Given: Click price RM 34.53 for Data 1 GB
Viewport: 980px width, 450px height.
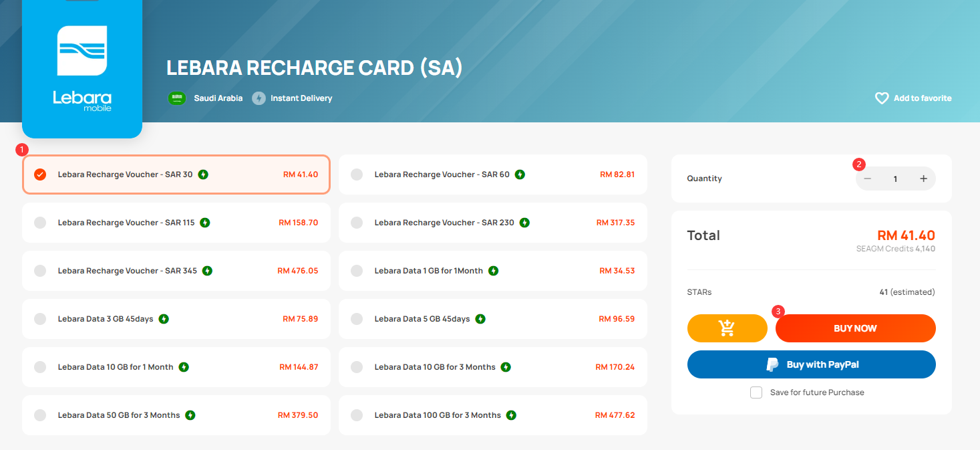Looking at the screenshot, I should coord(617,271).
